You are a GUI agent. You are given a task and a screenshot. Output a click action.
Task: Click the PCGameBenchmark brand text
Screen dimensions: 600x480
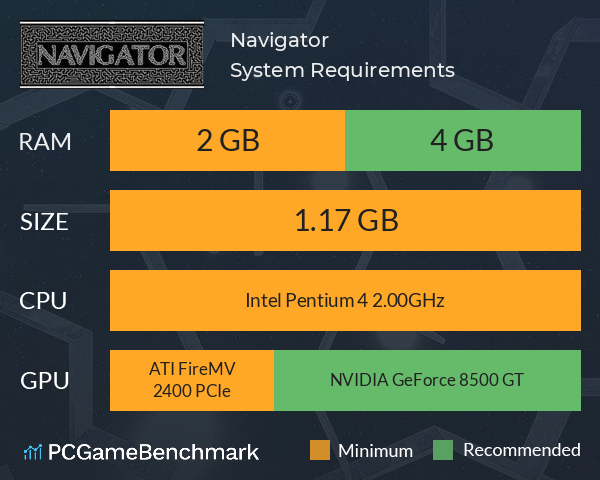pos(153,452)
